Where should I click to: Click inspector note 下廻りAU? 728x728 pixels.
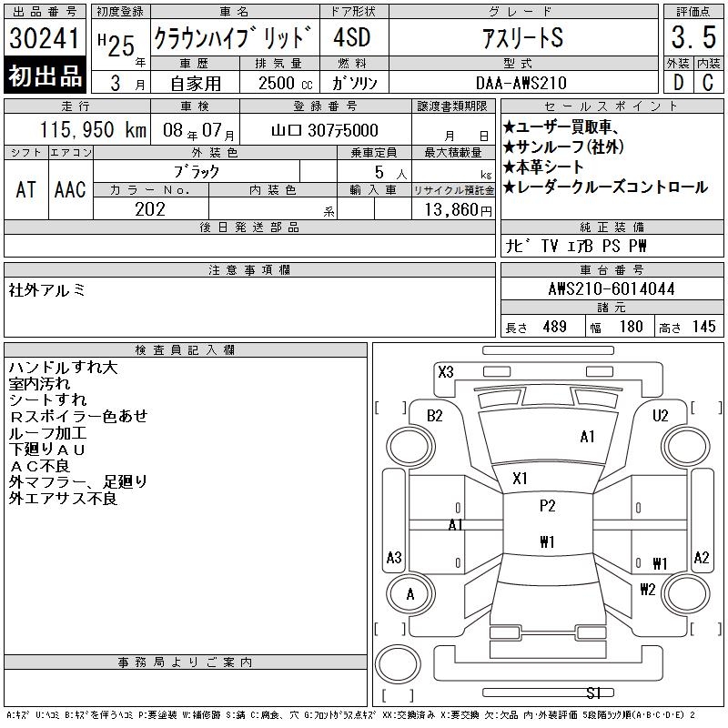coord(47,450)
